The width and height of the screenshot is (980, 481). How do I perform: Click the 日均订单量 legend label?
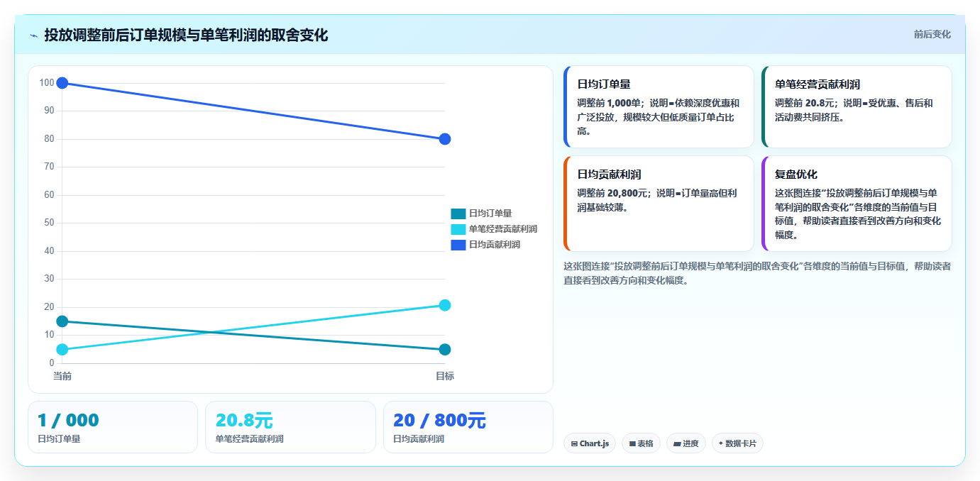(x=490, y=214)
